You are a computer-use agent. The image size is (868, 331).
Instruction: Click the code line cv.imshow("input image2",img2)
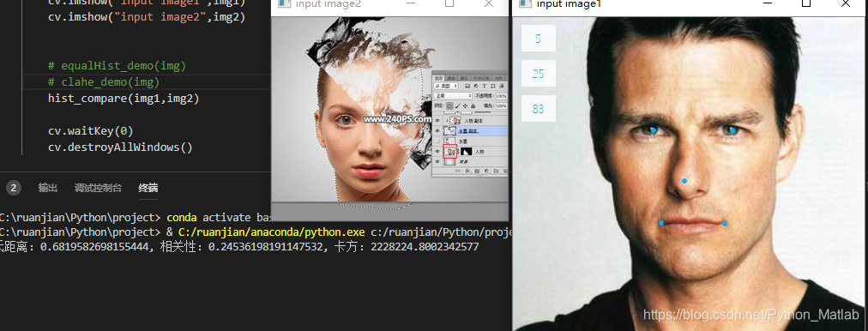(147, 16)
